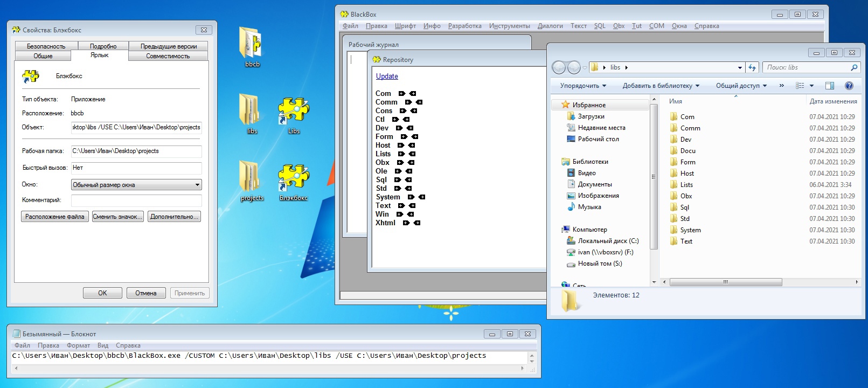The image size is (868, 388).
Task: Expand the Упорядочить dropdown in Explorer
Action: tap(583, 86)
